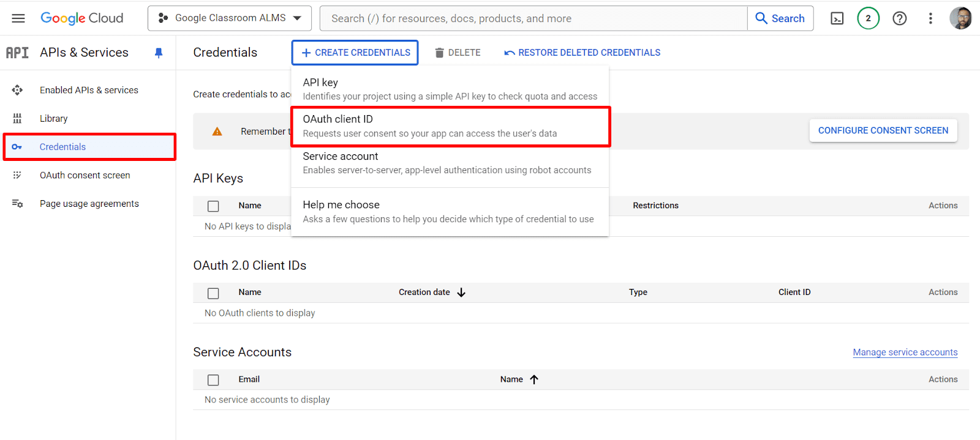Click the APIs & Services heading
This screenshot has width=980, height=440.
[85, 53]
